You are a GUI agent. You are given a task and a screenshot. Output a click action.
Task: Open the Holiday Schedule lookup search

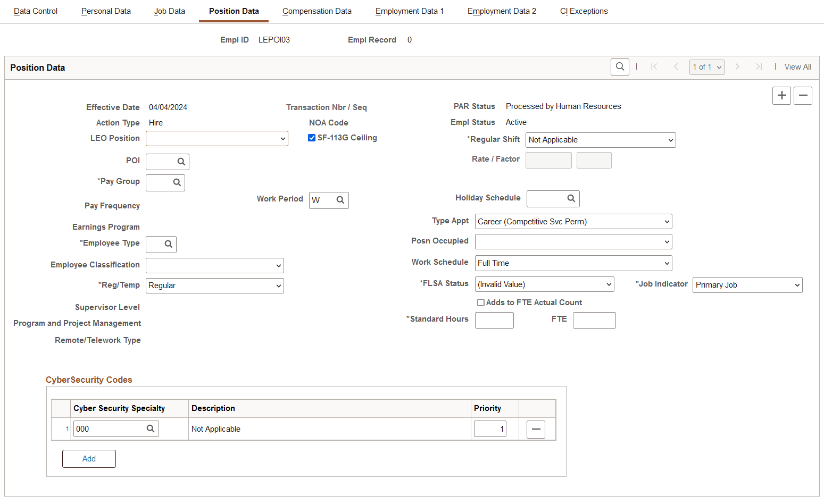(x=571, y=198)
